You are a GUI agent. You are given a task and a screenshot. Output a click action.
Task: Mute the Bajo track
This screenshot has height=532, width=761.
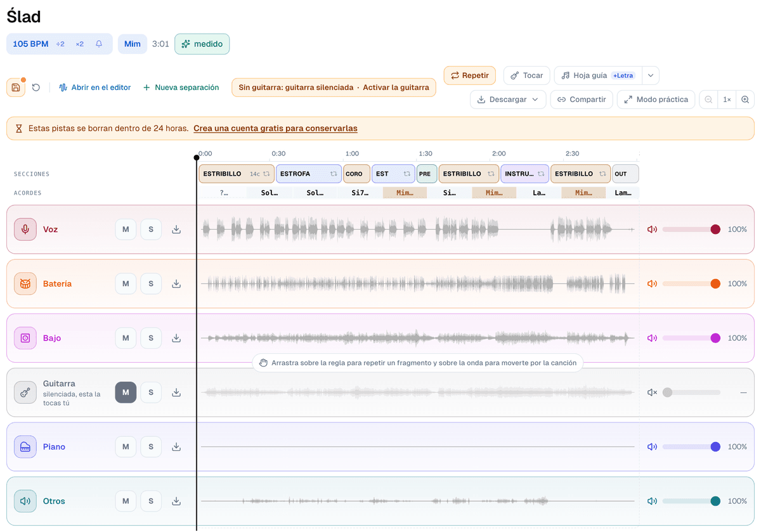(x=126, y=338)
